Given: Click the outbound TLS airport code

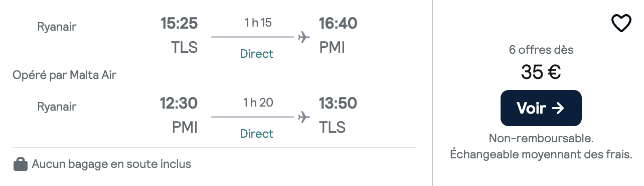Looking at the screenshot, I should (184, 47).
